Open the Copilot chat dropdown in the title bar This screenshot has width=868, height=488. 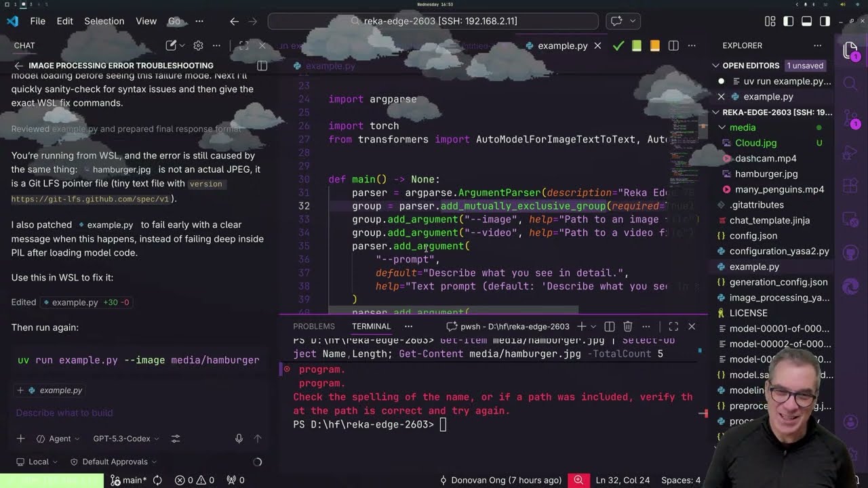coord(633,21)
